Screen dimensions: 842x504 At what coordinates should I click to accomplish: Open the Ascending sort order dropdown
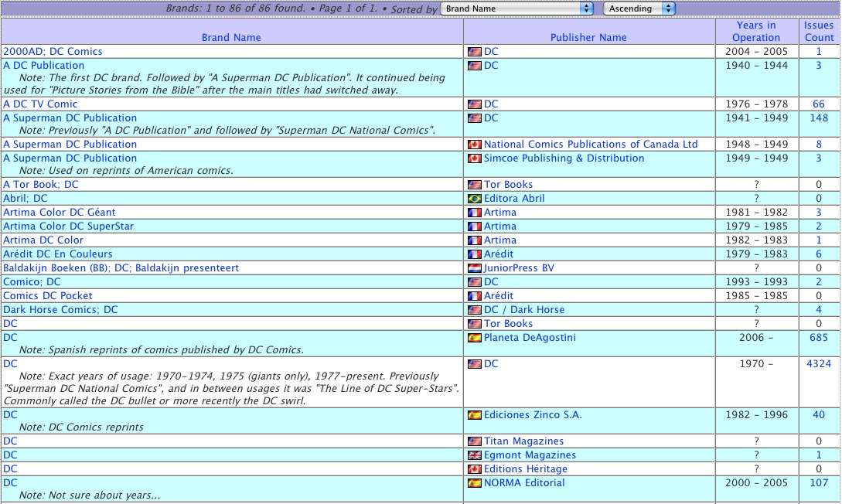click(639, 9)
